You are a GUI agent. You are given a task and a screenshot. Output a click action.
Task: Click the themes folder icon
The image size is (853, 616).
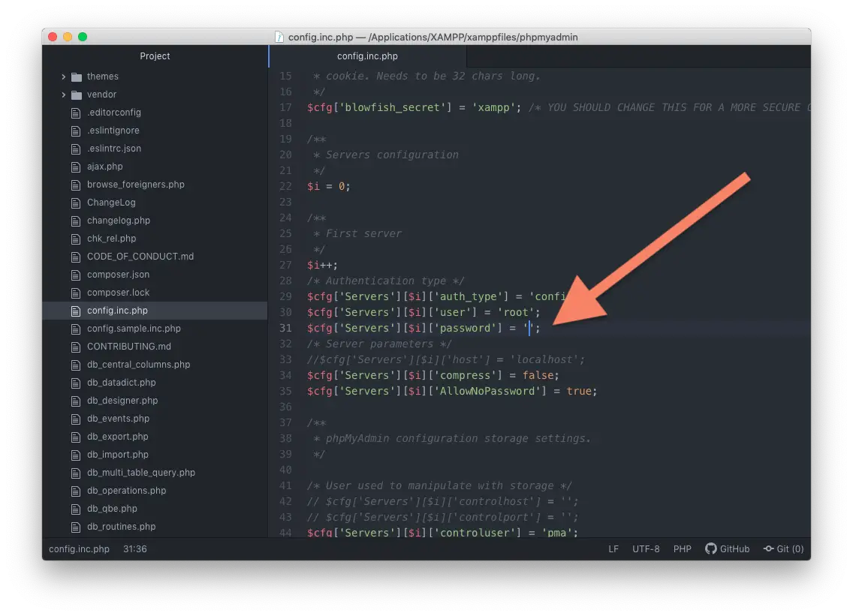click(x=77, y=77)
